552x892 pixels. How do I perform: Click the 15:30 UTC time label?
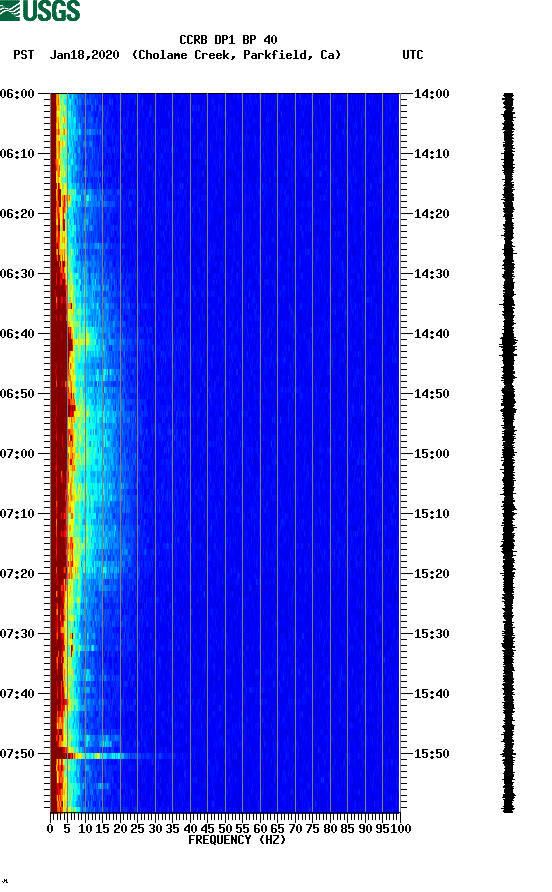(x=431, y=634)
